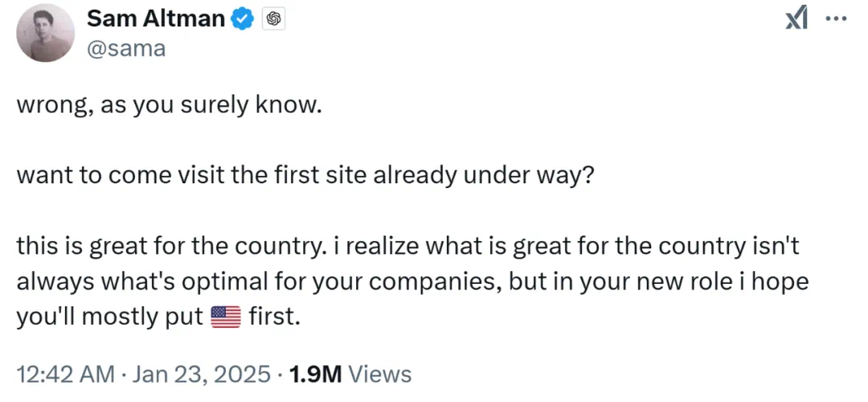
Task: Open Sam Altman's profile picture
Action: pyautogui.click(x=45, y=33)
